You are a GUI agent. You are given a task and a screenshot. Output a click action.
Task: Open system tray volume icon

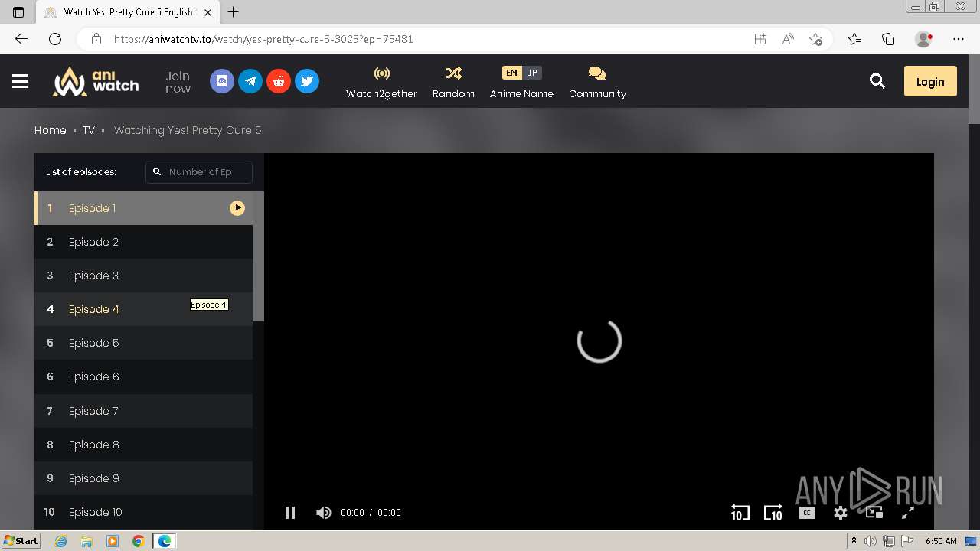pyautogui.click(x=871, y=541)
